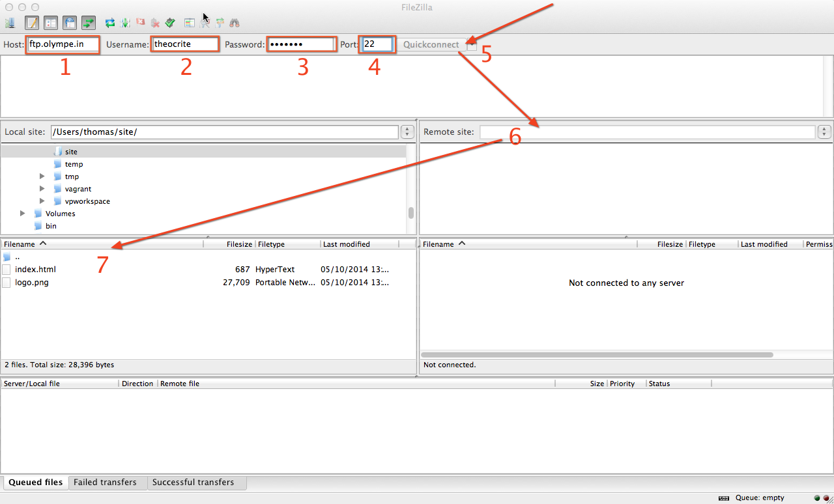Click the Host input field
This screenshot has height=504, width=834.
coord(63,44)
